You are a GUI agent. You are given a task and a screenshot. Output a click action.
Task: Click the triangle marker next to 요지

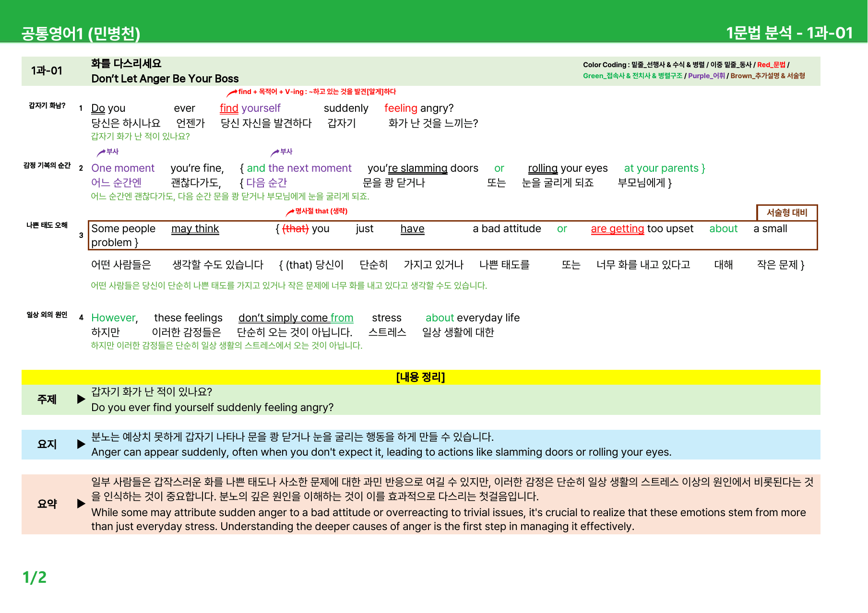[x=81, y=444]
